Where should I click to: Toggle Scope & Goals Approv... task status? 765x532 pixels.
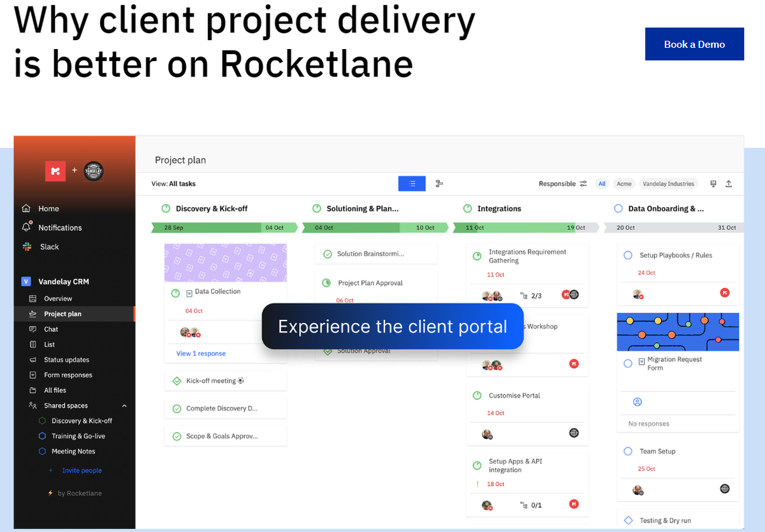pos(177,436)
